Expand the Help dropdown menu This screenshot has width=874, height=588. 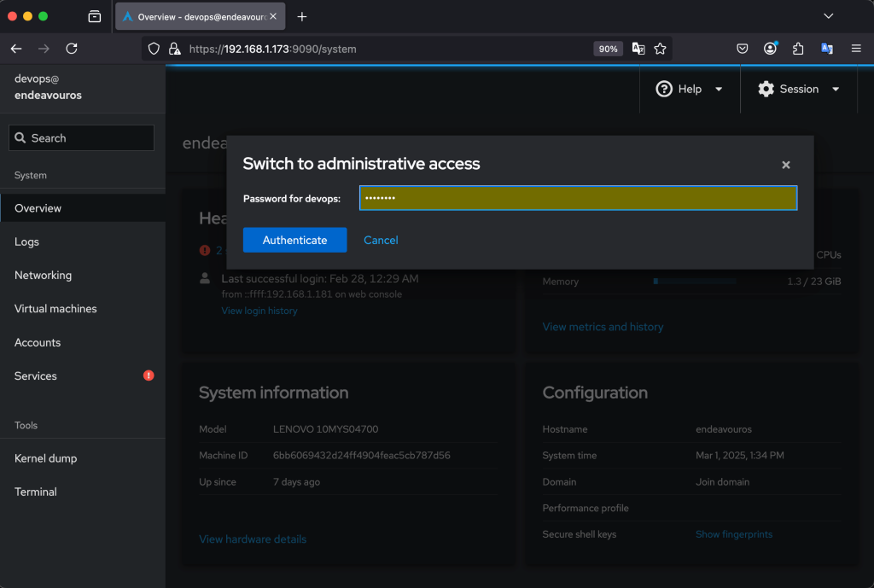click(689, 89)
